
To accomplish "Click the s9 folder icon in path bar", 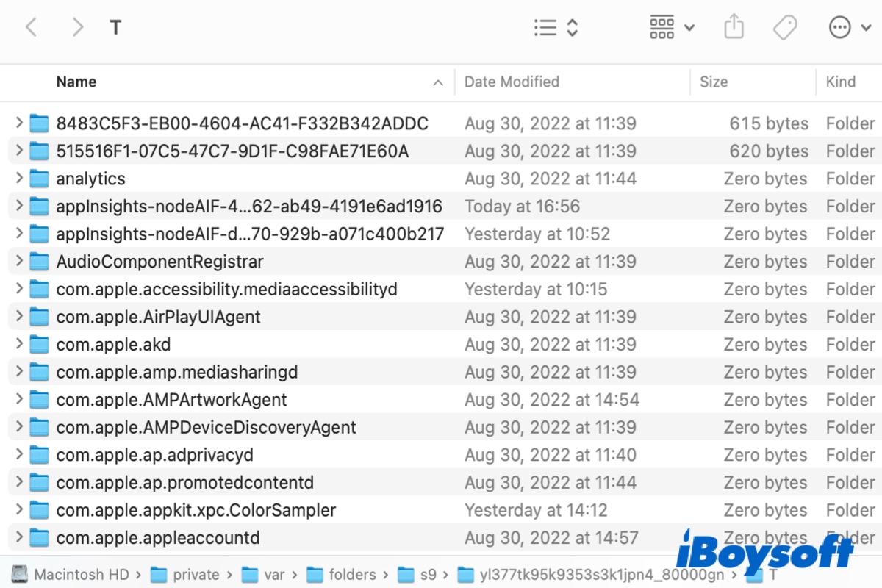I will tap(408, 575).
